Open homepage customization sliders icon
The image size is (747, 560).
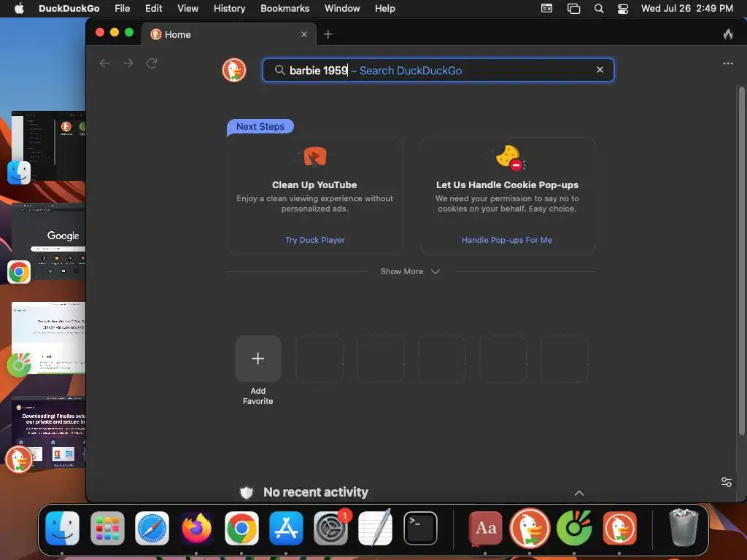pos(727,482)
